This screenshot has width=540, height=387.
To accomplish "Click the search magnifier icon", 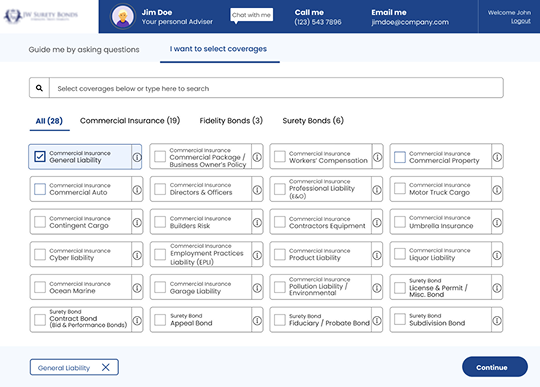I will tap(39, 88).
